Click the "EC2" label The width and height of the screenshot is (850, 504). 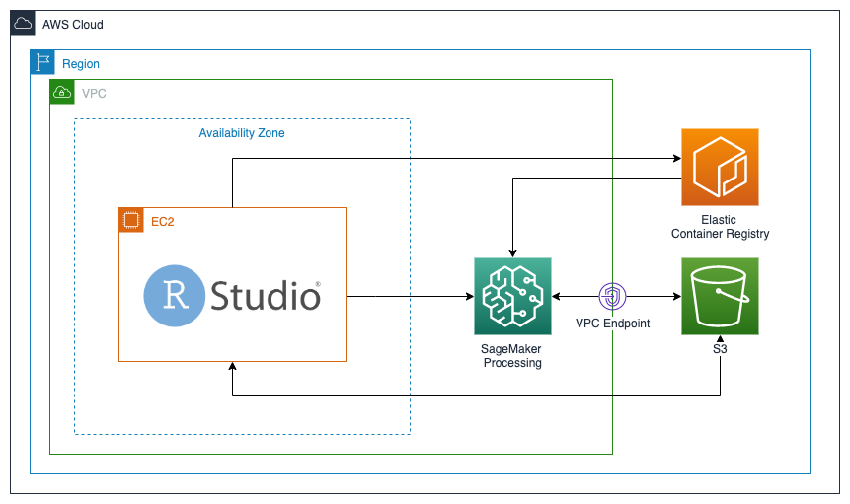[163, 221]
